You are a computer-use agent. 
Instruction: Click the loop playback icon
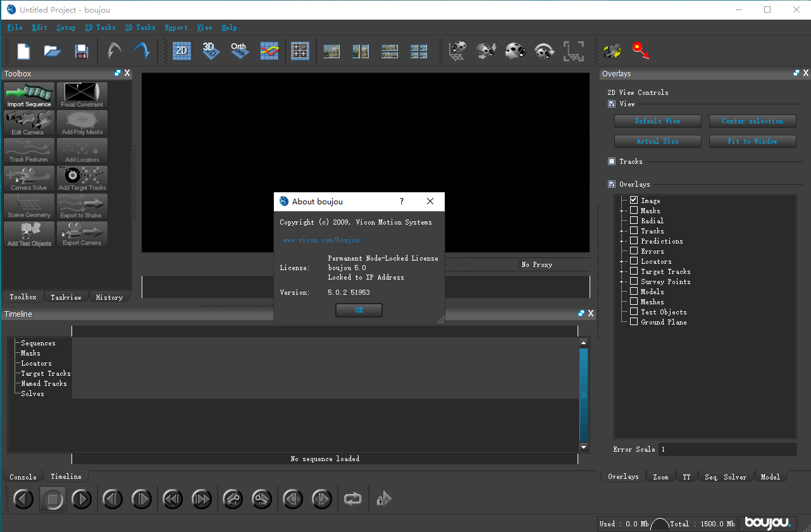tap(352, 499)
